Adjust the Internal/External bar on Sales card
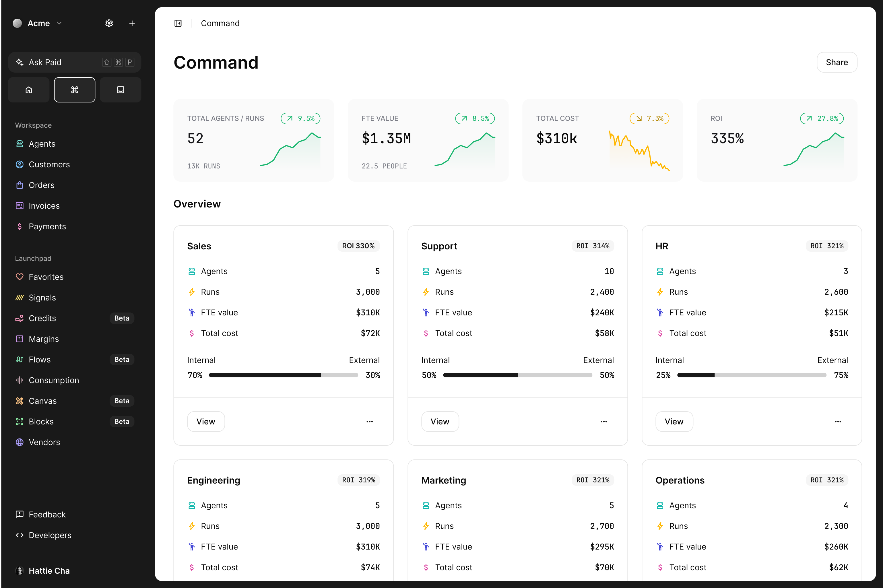The width and height of the screenshot is (883, 588). tap(284, 374)
